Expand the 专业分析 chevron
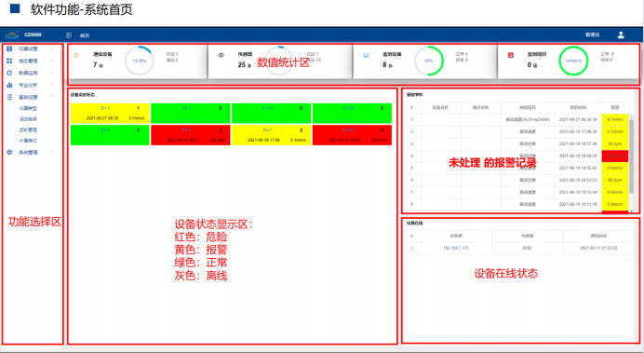The image size is (644, 353). 52,85
